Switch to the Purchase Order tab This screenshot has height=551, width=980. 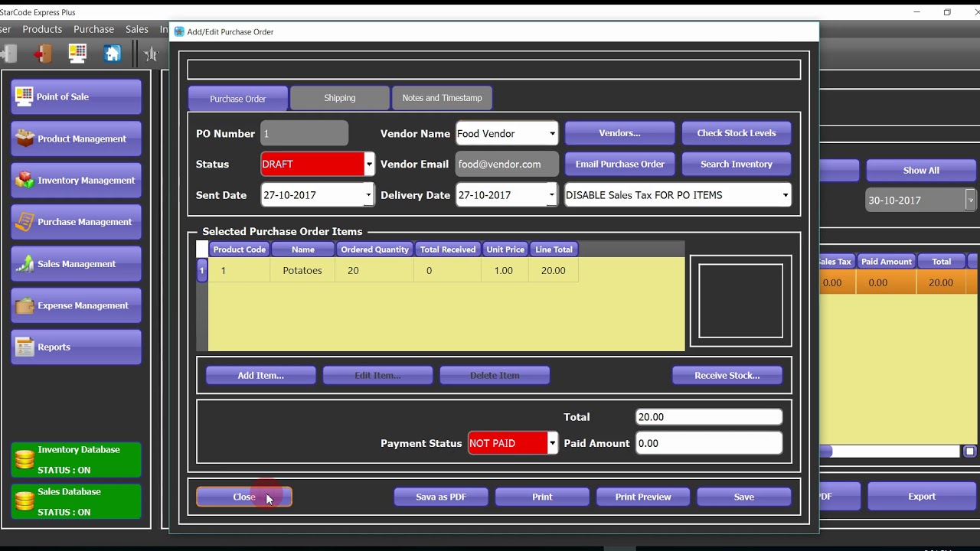[x=238, y=99]
